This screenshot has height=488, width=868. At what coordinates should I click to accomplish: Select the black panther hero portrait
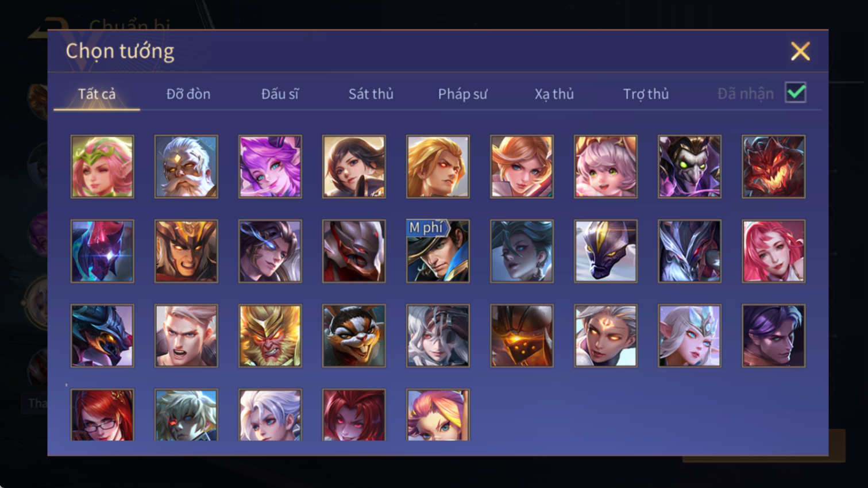pyautogui.click(x=605, y=251)
